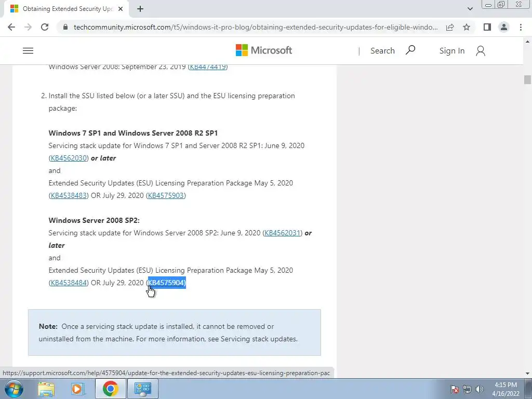Open the Chrome profile menu

point(504,27)
